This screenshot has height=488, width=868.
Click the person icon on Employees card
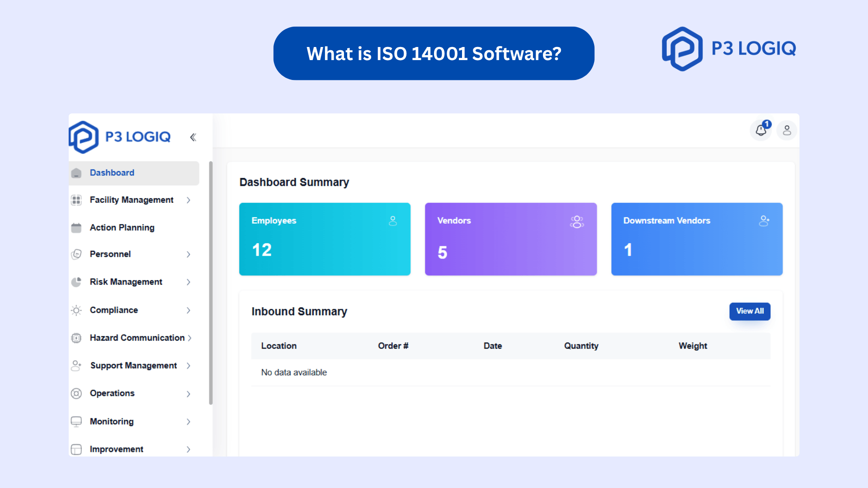[393, 221]
